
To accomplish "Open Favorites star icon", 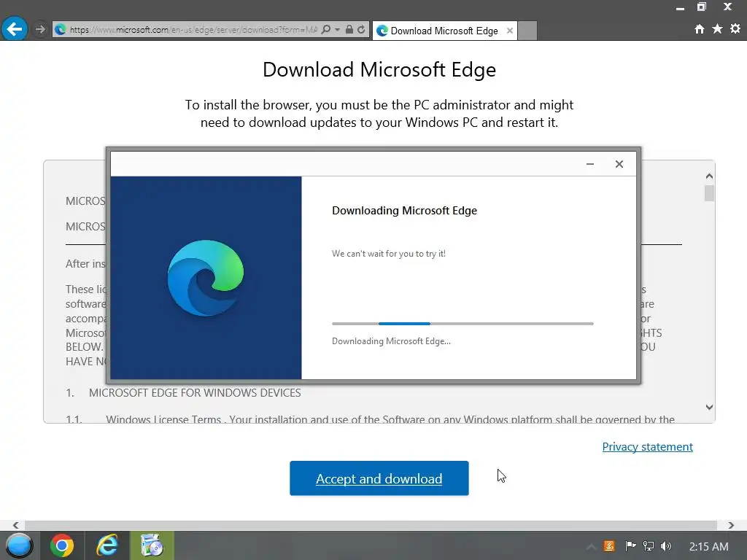I will tap(718, 29).
